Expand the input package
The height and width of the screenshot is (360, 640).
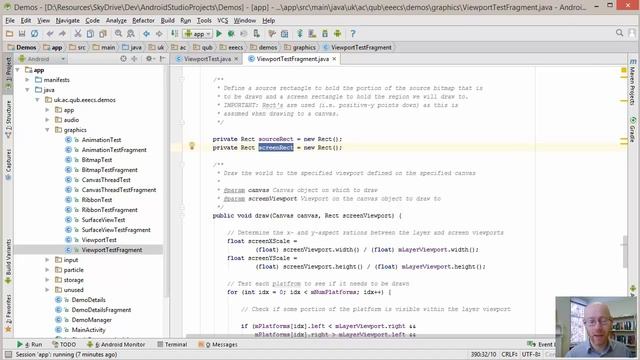click(x=47, y=260)
